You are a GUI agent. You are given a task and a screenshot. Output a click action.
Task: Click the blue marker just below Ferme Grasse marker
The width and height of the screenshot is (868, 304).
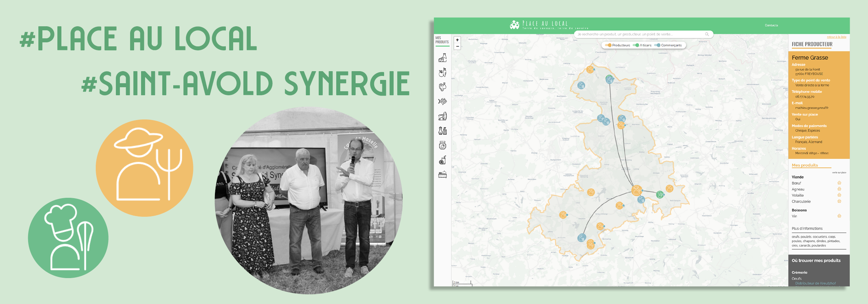click(x=641, y=200)
